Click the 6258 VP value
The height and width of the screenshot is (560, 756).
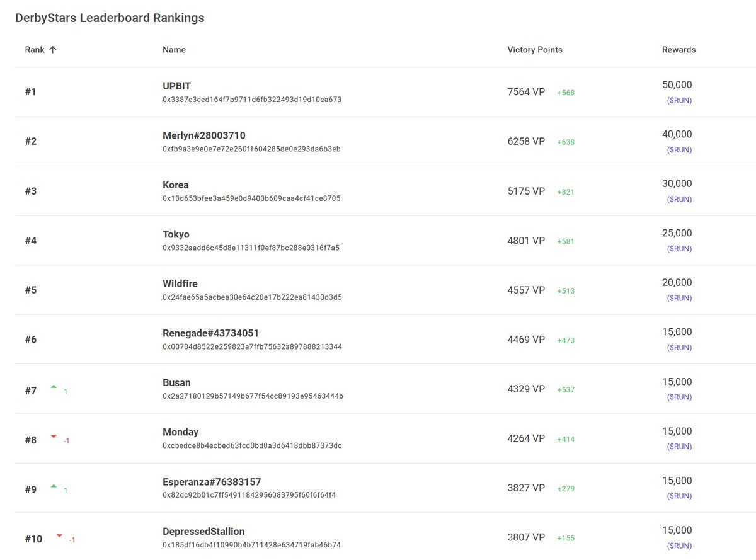(x=526, y=142)
